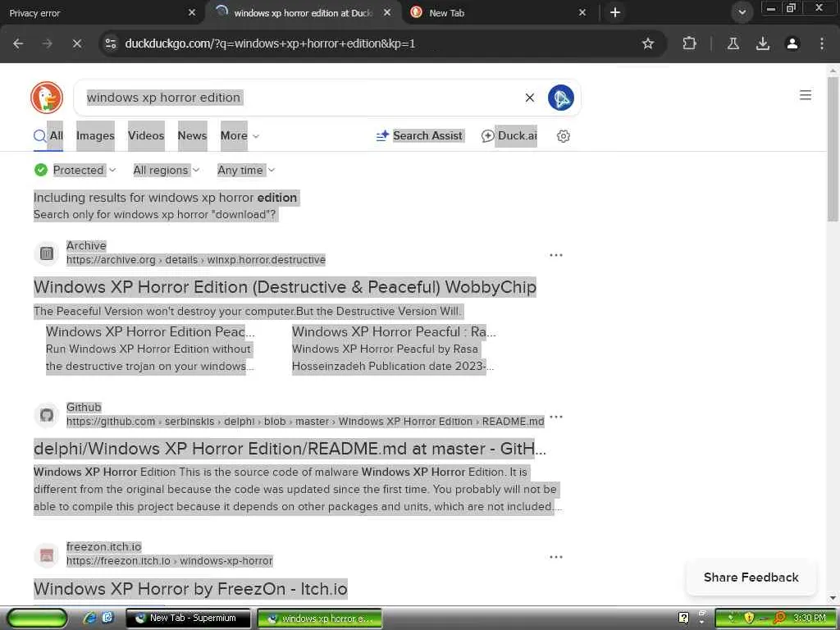Click the scrollbar down arrow
The width and height of the screenshot is (840, 630).
[833, 598]
